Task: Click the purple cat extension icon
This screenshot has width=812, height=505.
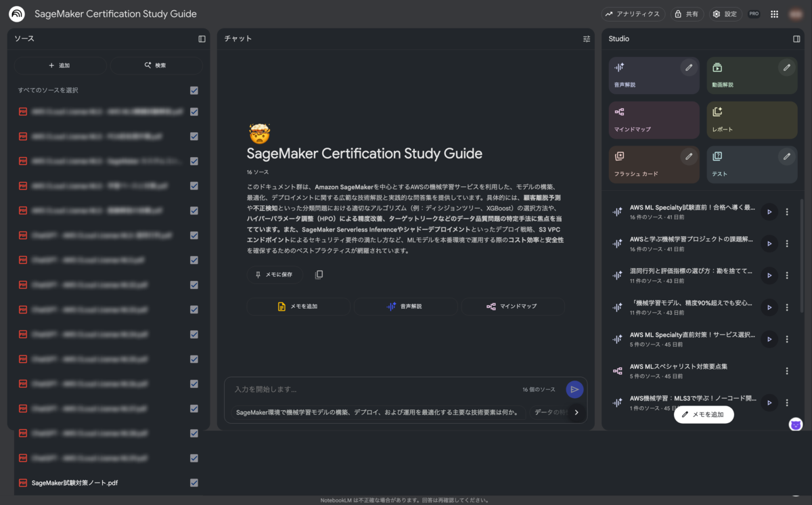Action: [796, 424]
